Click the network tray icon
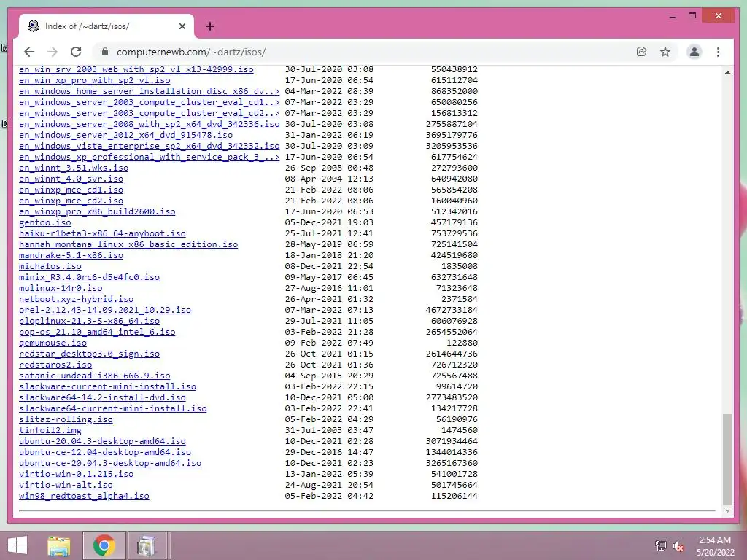The image size is (747, 560). coord(660,545)
